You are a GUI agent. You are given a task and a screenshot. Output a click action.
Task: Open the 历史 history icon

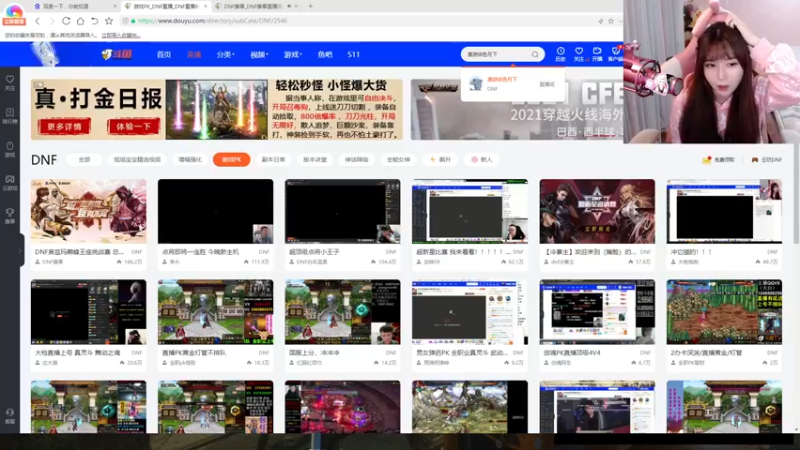click(560, 54)
